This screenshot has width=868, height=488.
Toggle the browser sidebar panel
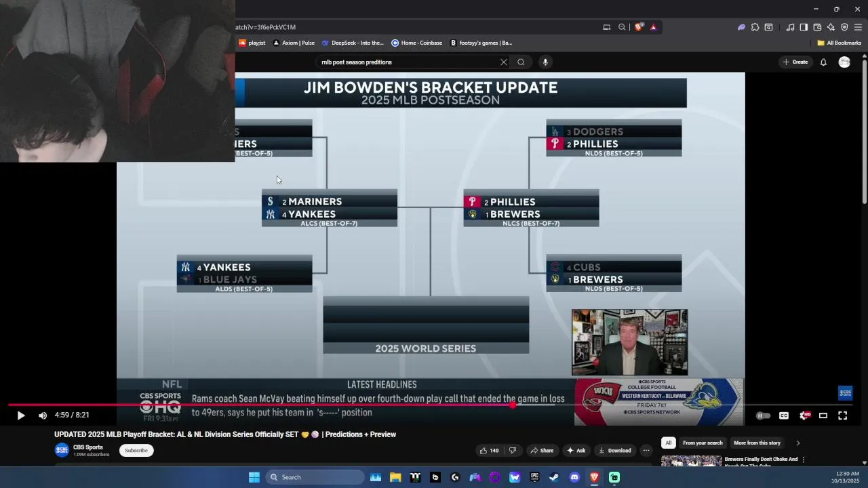tap(804, 27)
